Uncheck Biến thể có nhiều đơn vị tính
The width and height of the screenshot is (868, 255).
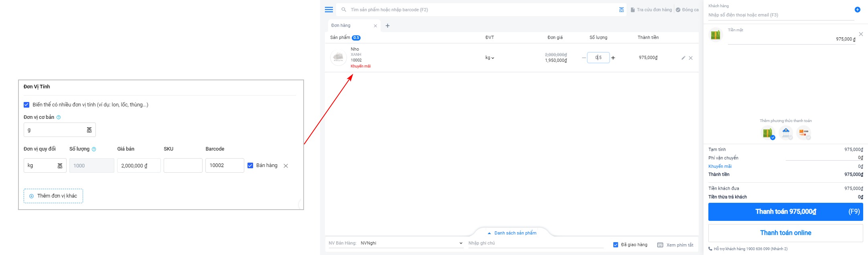[26, 105]
